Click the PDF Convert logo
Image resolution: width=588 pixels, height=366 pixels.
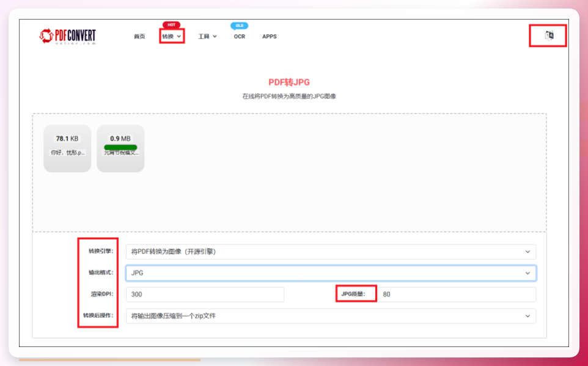(x=67, y=37)
